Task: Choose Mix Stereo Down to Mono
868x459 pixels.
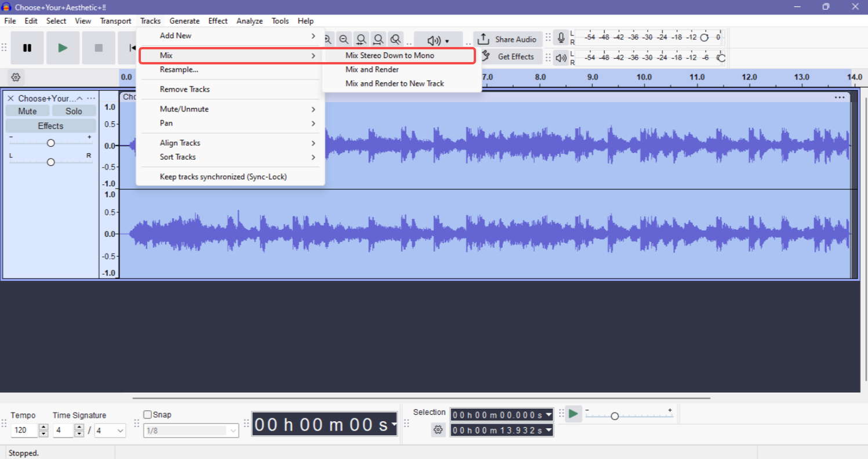Action: [390, 55]
